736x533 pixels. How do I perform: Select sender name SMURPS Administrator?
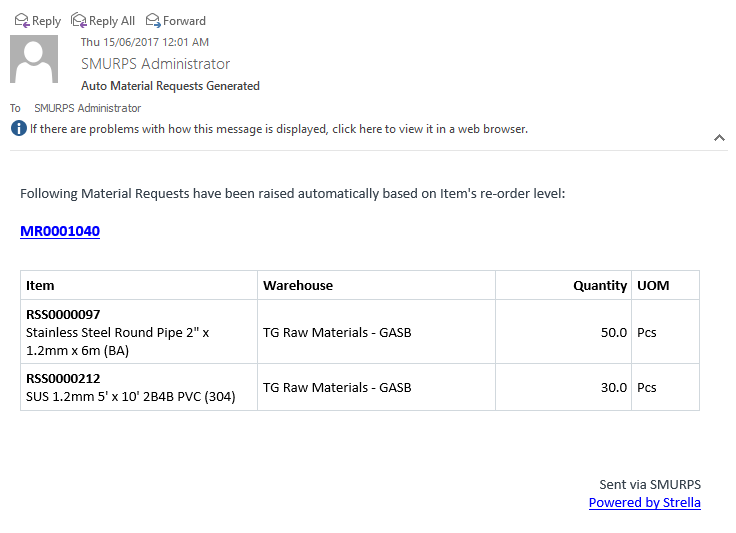[x=155, y=64]
